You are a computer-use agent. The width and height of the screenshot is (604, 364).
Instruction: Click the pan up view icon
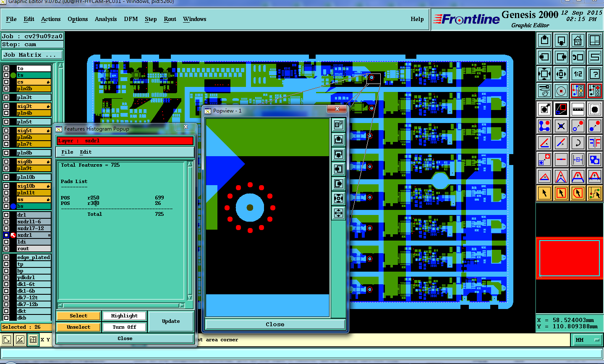tap(544, 40)
